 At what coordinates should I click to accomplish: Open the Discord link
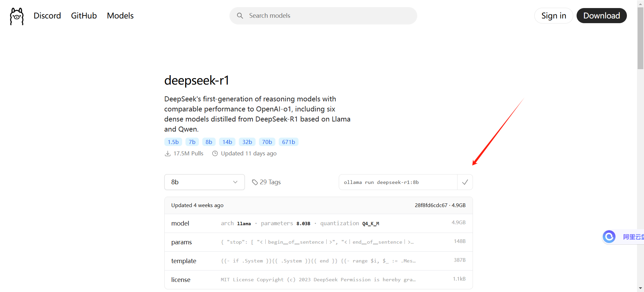pyautogui.click(x=47, y=16)
